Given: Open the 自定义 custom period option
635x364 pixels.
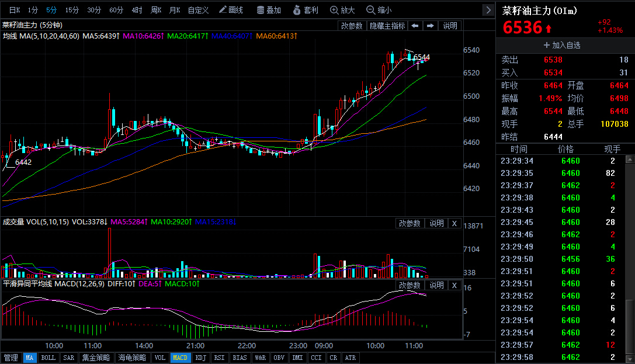Looking at the screenshot, I should point(198,10).
